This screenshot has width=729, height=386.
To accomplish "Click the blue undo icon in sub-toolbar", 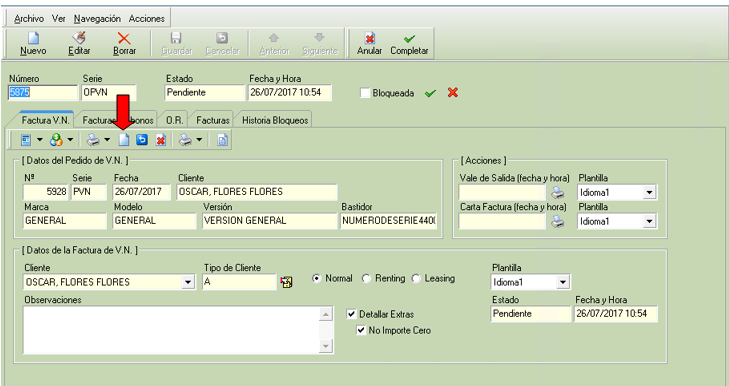I will click(x=142, y=140).
